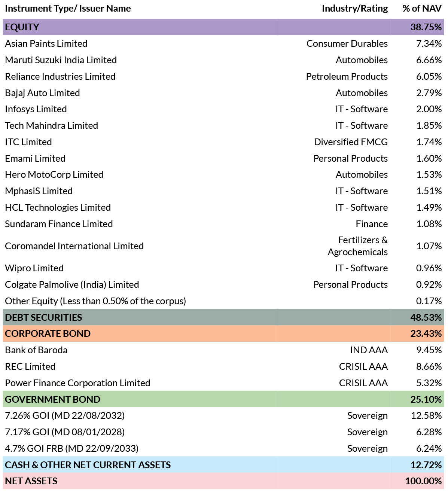Click Asian Paints Limited issuer name

(x=46, y=43)
